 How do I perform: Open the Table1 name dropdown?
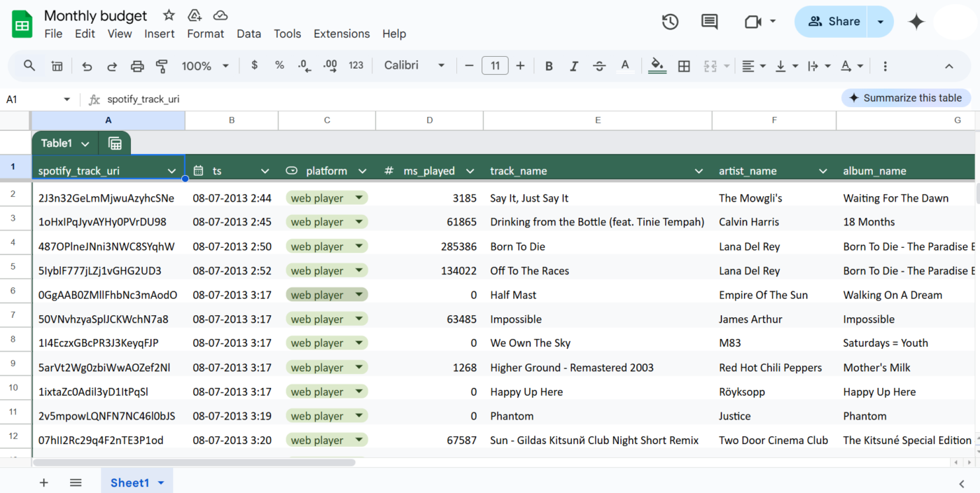point(85,144)
